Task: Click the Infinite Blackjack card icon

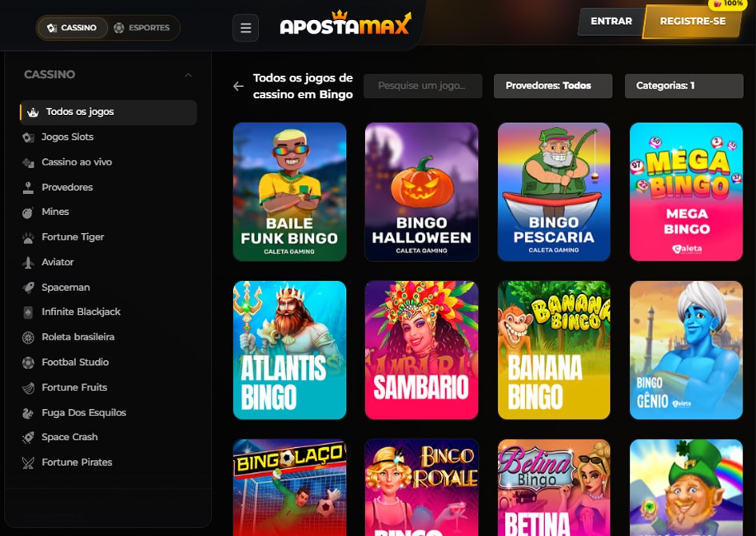Action: pos(29,312)
